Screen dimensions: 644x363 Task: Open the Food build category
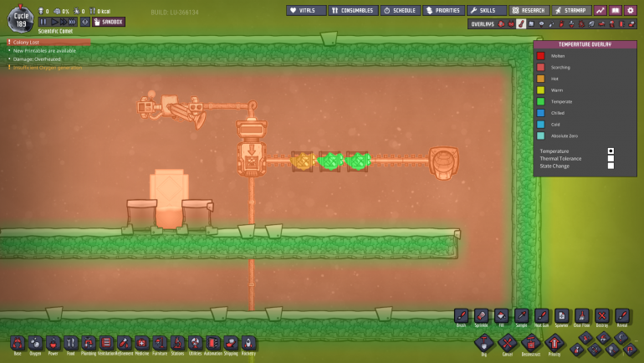click(70, 343)
